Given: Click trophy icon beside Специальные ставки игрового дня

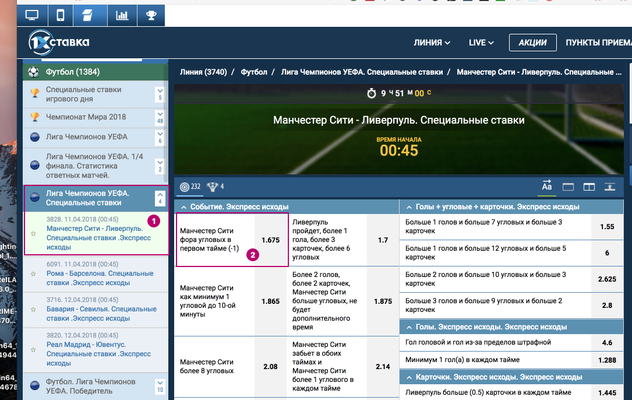Looking at the screenshot, I should [x=35, y=94].
